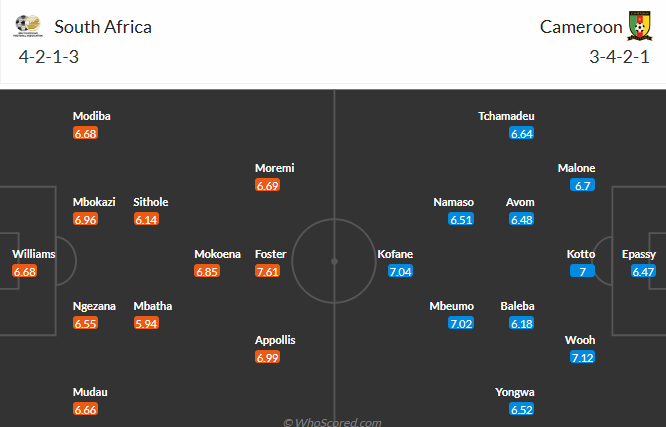Select player Tchamadeu on the pitch
The height and width of the screenshot is (427, 666).
tap(510, 116)
